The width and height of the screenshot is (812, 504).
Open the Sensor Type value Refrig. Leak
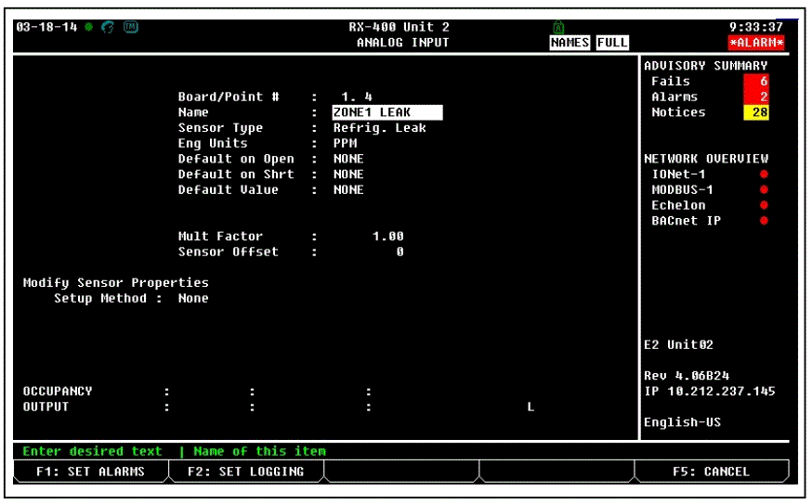380,128
